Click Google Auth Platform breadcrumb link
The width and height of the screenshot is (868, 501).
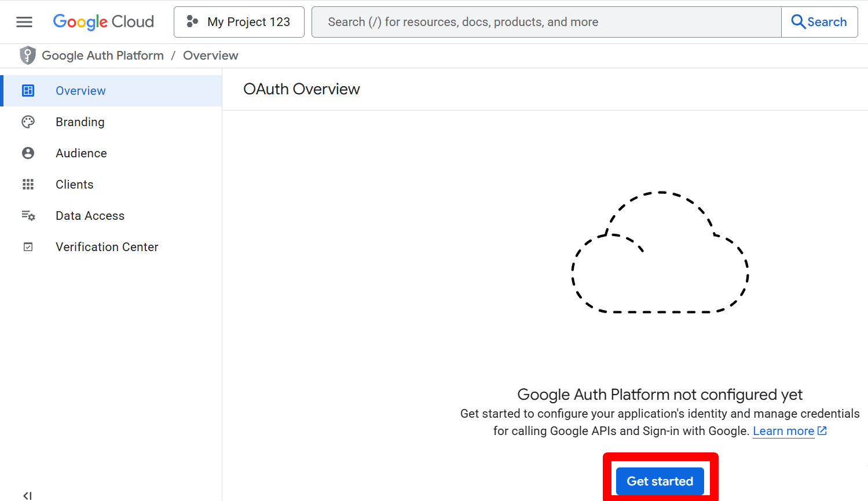103,56
